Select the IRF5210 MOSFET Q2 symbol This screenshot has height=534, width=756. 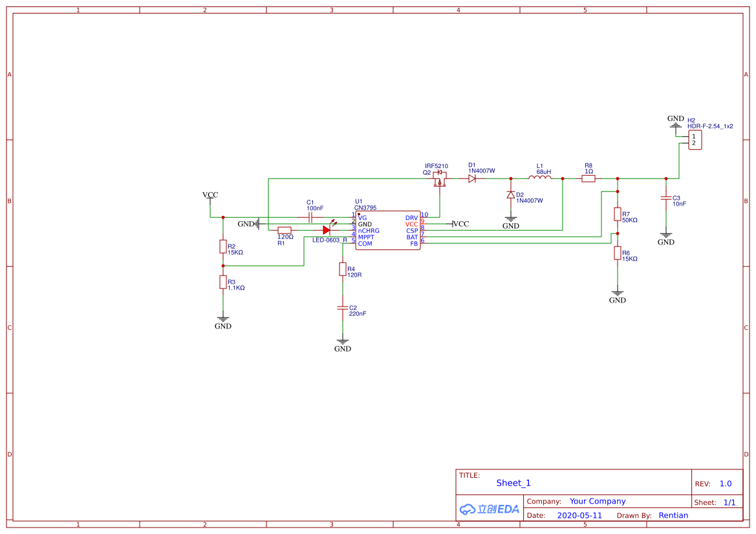[439, 178]
